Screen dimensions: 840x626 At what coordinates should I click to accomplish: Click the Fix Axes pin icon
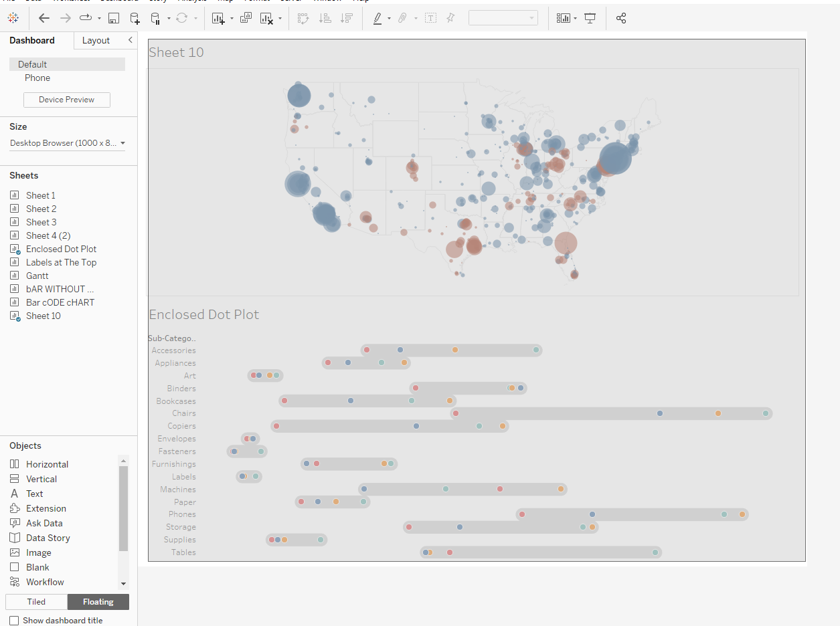(450, 18)
